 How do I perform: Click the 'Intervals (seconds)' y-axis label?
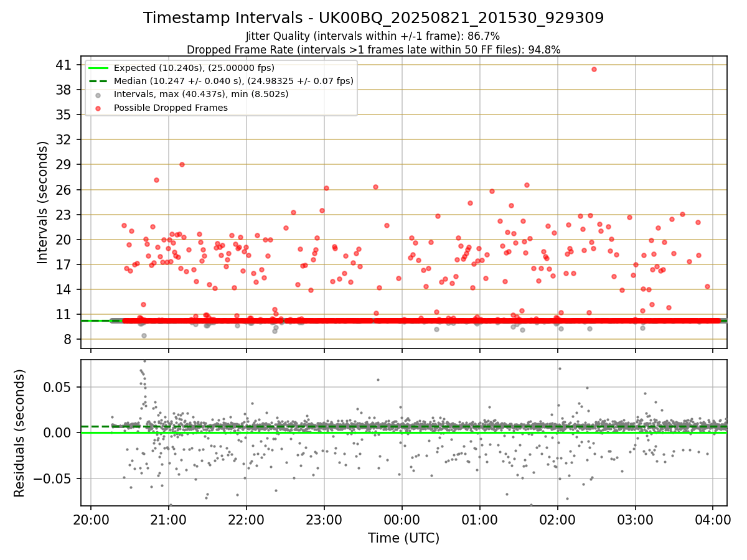pyautogui.click(x=42, y=202)
